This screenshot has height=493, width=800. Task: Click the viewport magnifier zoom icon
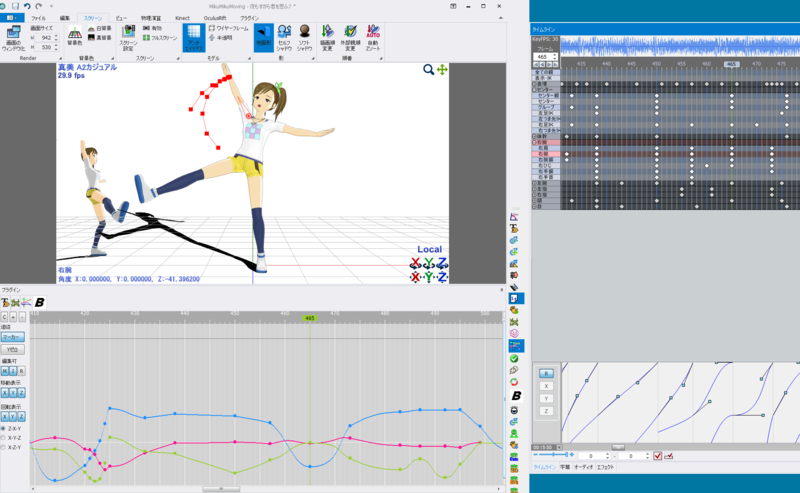(x=429, y=69)
